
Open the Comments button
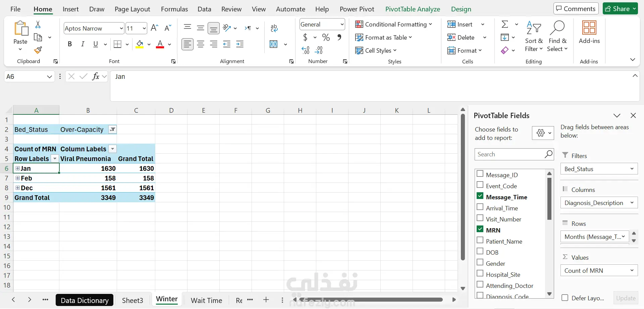(576, 9)
